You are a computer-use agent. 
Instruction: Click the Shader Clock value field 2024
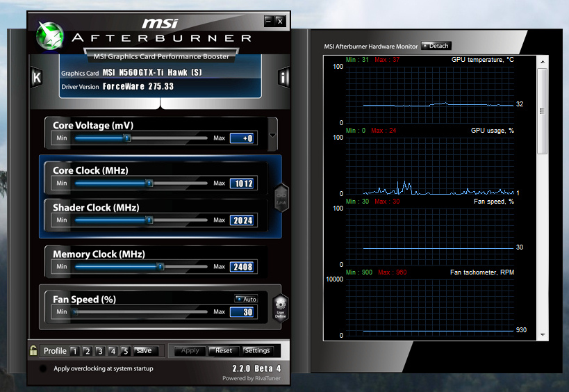(x=243, y=220)
